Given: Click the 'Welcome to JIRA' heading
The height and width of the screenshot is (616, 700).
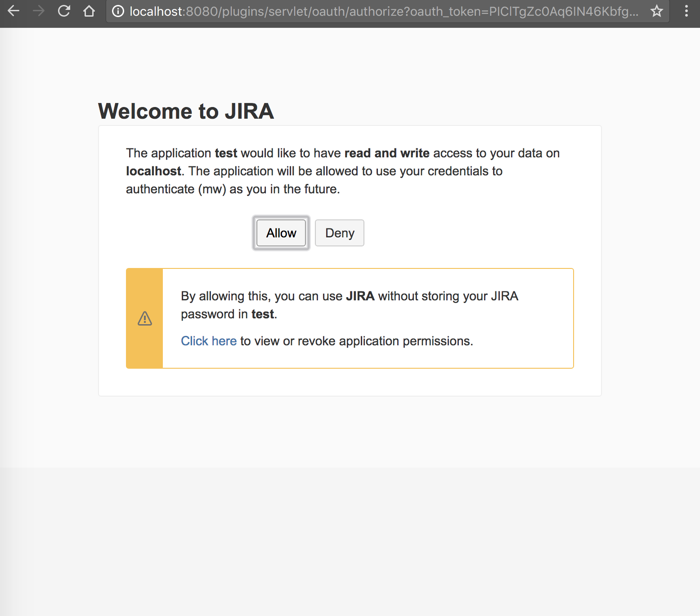Looking at the screenshot, I should click(186, 111).
